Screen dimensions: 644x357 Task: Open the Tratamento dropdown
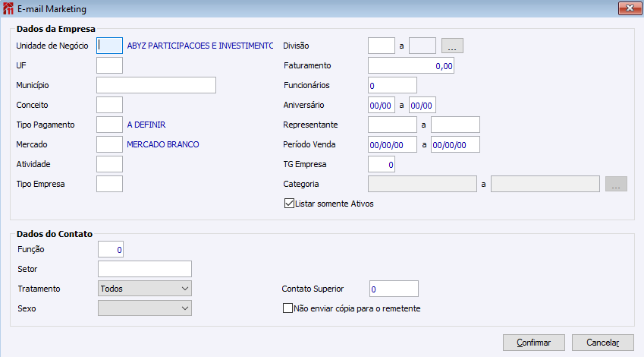(145, 289)
